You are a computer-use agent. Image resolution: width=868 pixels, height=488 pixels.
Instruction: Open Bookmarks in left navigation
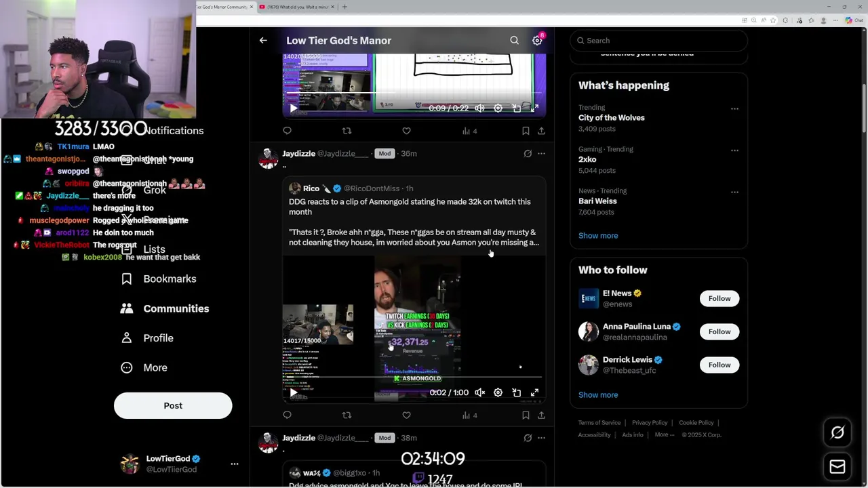click(x=159, y=279)
